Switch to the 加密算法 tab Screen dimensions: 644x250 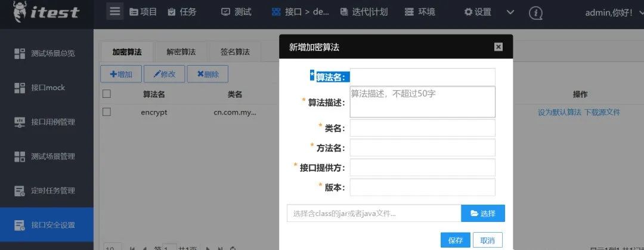pyautogui.click(x=127, y=53)
